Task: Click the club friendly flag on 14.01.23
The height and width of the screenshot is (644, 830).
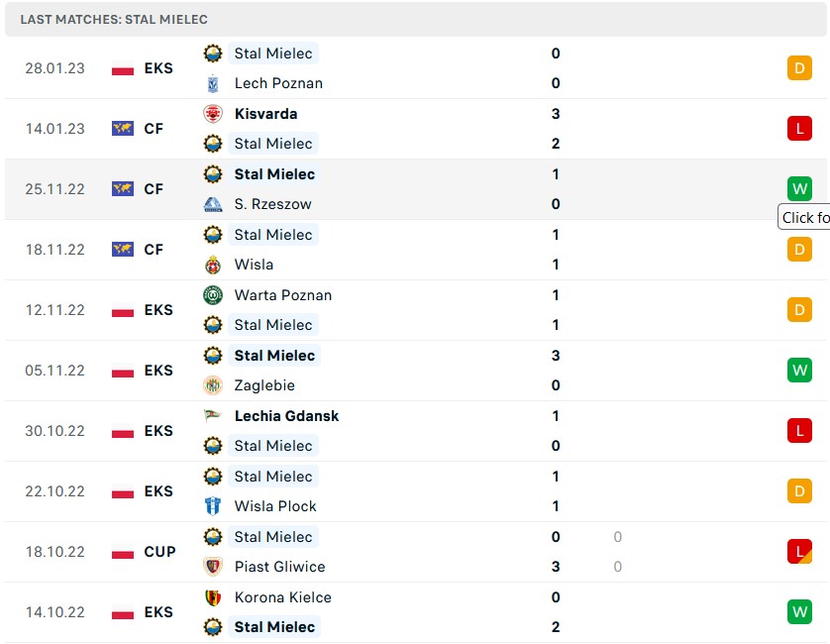Action: [x=123, y=129]
